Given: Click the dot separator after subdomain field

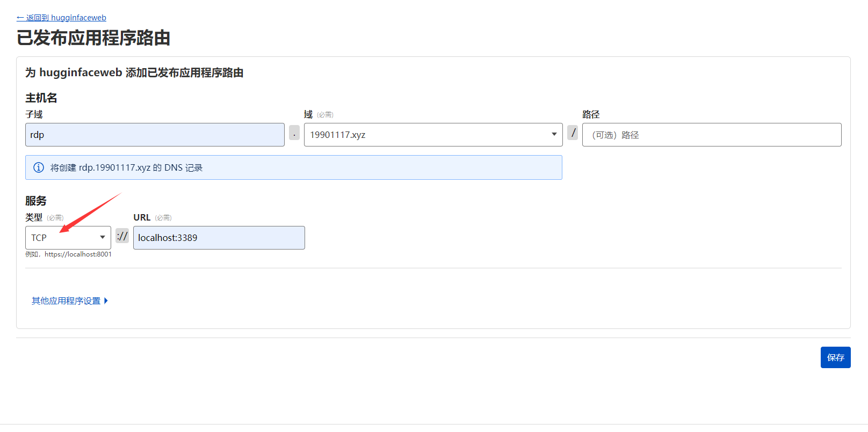Looking at the screenshot, I should click(294, 133).
